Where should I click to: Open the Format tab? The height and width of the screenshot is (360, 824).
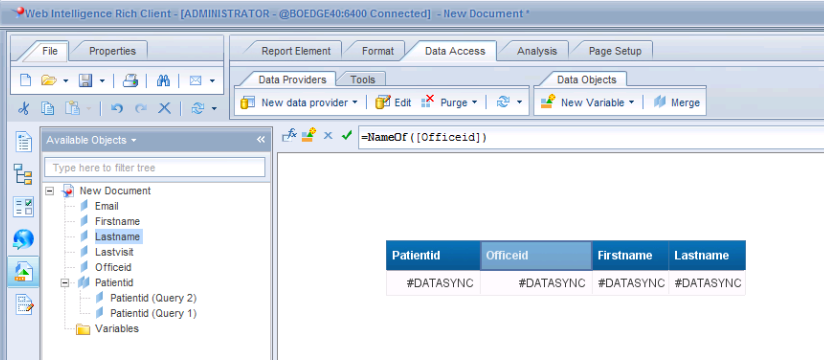pos(377,51)
